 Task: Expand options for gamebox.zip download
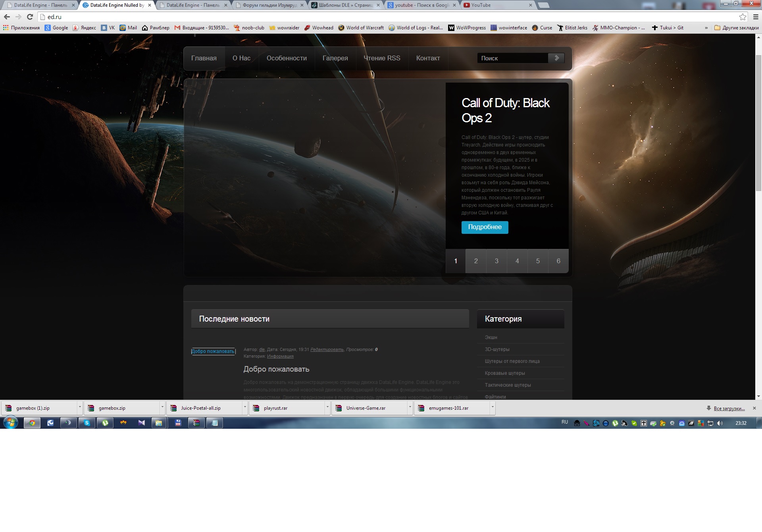(162, 408)
